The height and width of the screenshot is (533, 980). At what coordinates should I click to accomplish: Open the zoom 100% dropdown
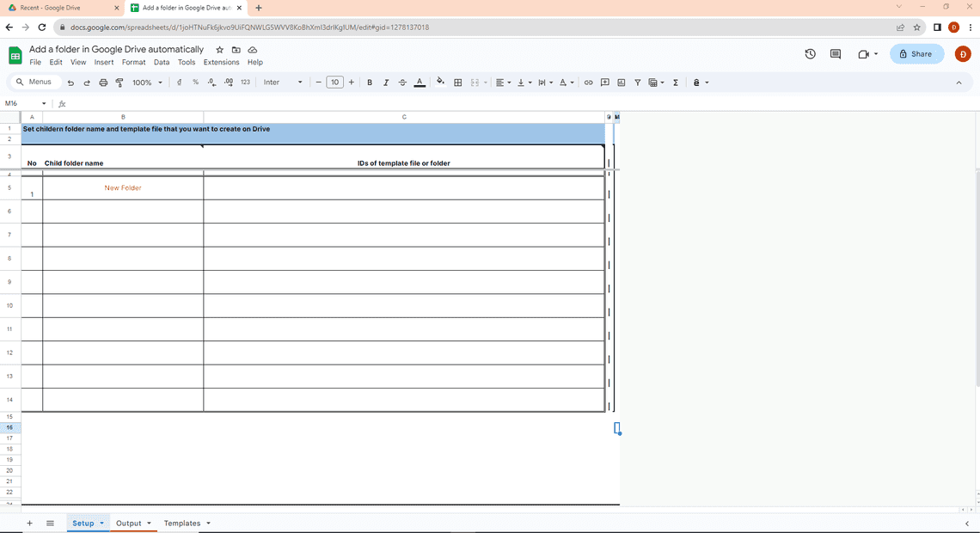point(147,83)
